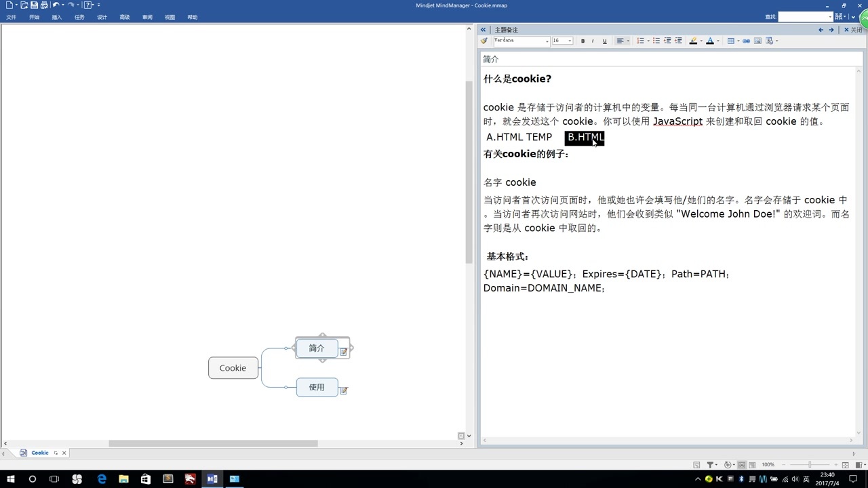868x488 pixels.
Task: Toggle italic formatting in notes
Action: tap(593, 41)
